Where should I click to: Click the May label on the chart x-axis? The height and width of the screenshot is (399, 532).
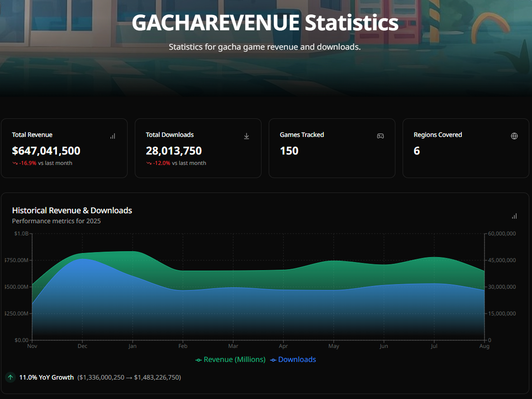point(333,346)
